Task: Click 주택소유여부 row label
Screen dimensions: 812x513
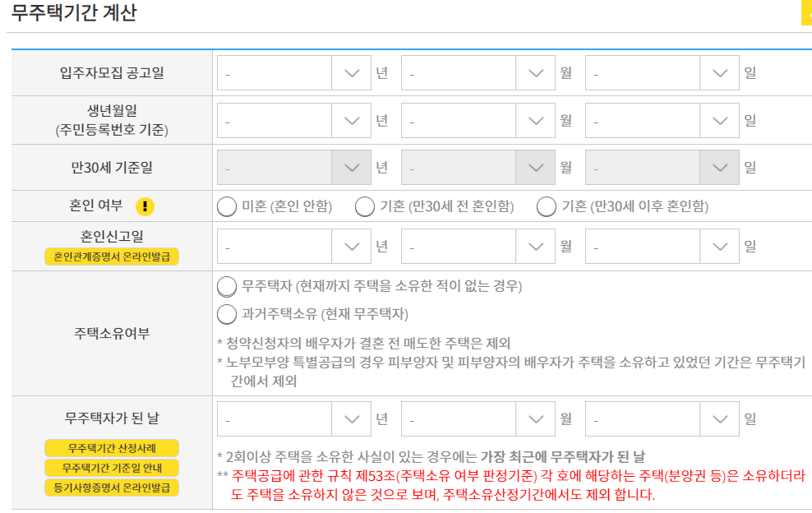Action: click(x=112, y=333)
